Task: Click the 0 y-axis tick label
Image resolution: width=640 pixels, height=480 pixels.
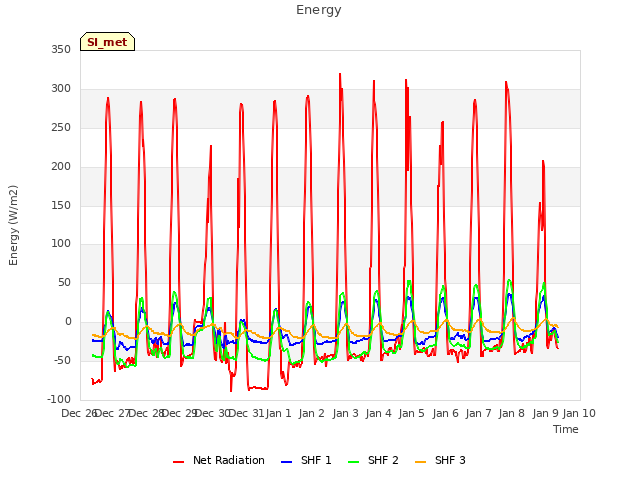Action: [x=68, y=322]
